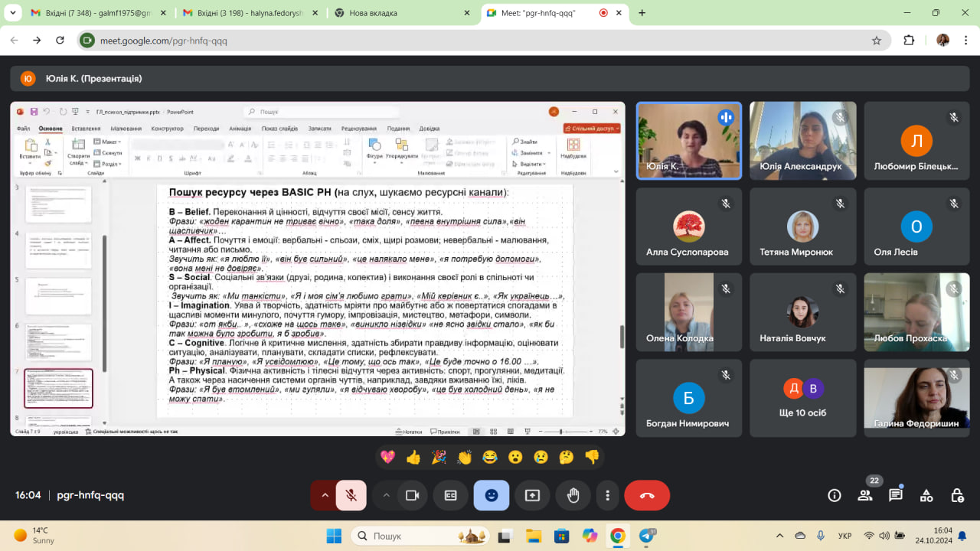Turn on closed captions

coord(451,495)
